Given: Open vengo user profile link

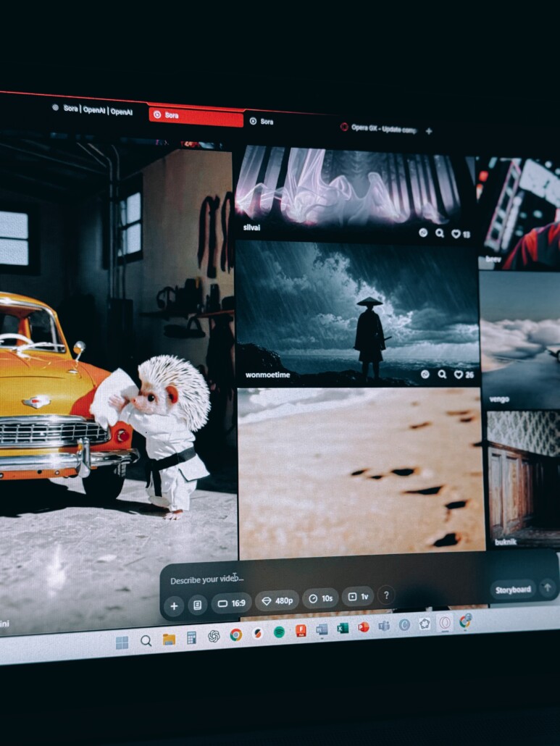Looking at the screenshot, I should [x=499, y=399].
